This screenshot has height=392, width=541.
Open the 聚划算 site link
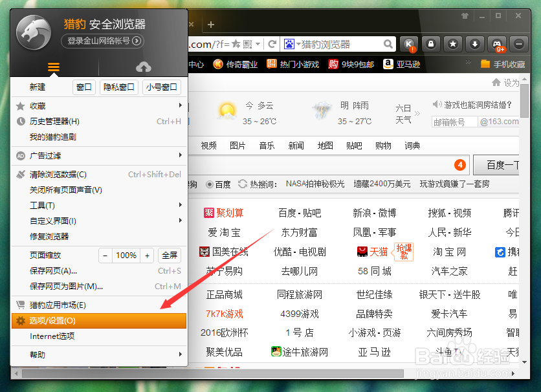coord(223,213)
